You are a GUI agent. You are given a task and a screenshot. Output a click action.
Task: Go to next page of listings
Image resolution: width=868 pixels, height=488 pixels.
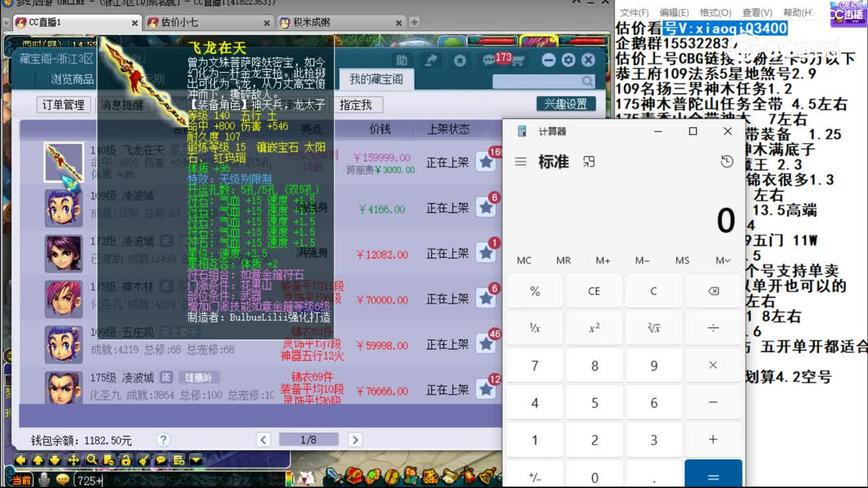point(355,440)
